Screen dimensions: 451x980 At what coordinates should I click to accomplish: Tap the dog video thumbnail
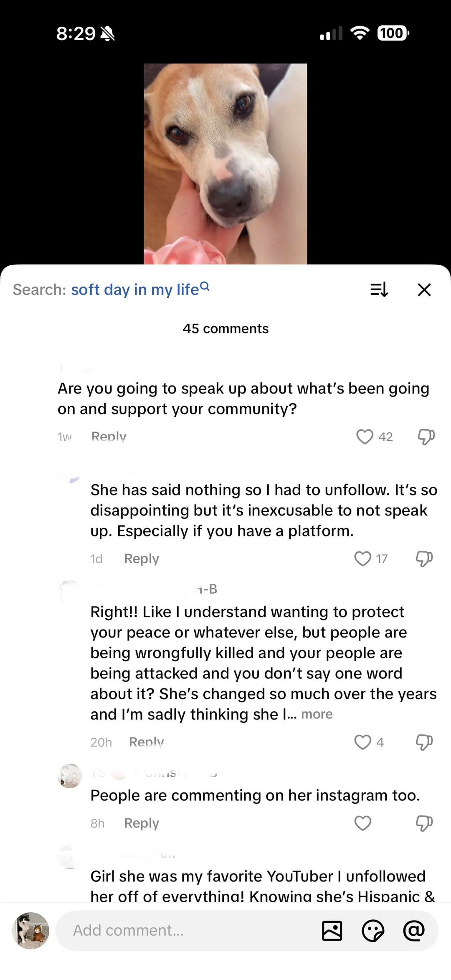point(225,164)
